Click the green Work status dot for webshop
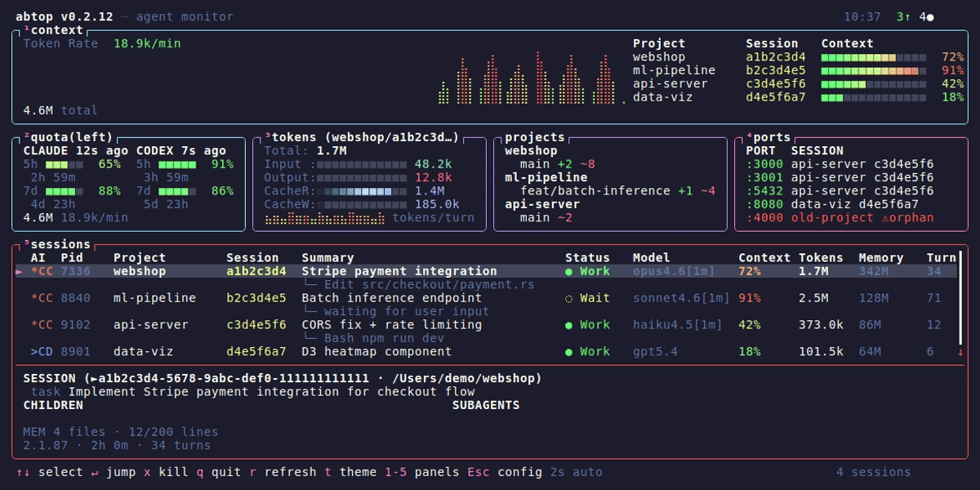The image size is (980, 490). [569, 271]
